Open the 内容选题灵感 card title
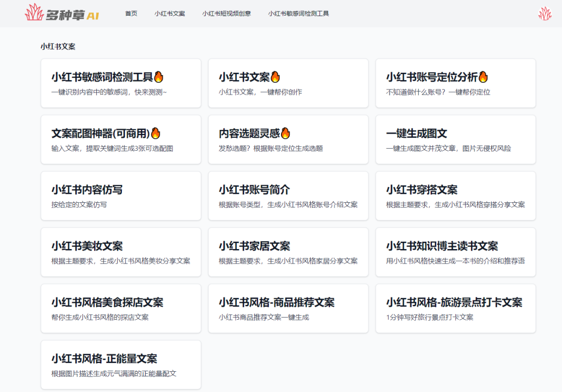 249,134
